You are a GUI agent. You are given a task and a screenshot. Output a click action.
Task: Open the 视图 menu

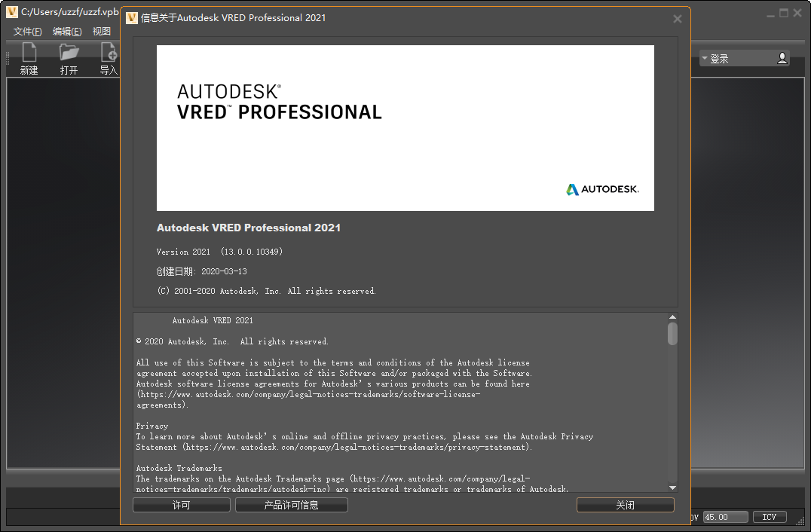pyautogui.click(x=102, y=31)
